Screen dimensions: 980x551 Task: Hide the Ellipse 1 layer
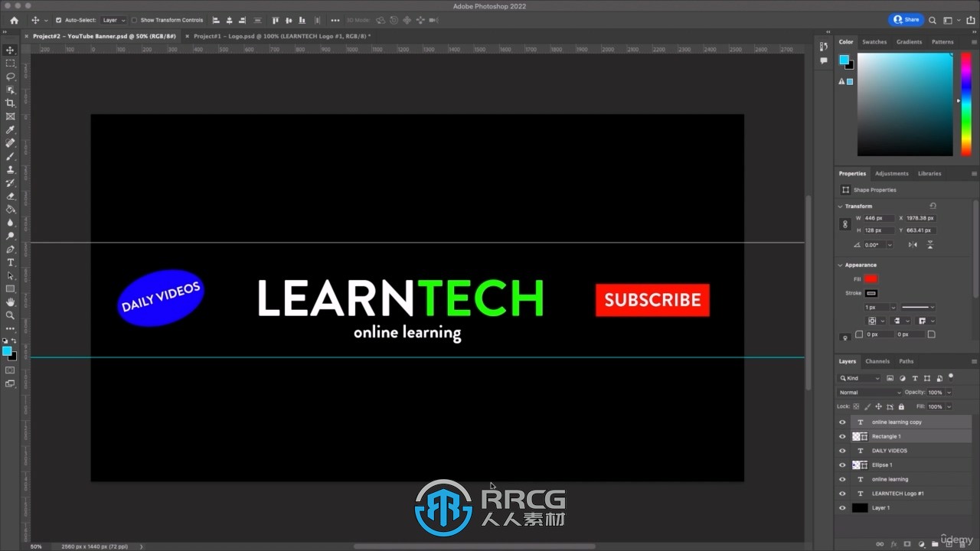pos(842,465)
